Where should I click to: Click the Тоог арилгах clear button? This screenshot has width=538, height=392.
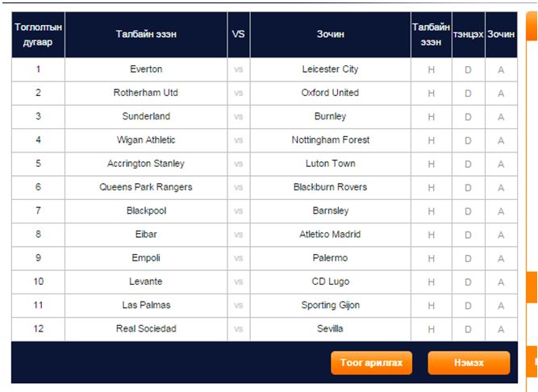371,362
